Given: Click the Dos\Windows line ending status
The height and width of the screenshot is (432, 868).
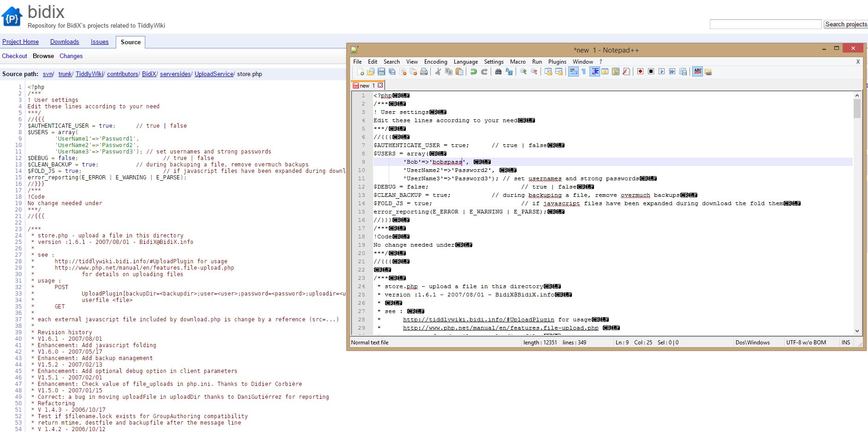Looking at the screenshot, I should pyautogui.click(x=753, y=343).
